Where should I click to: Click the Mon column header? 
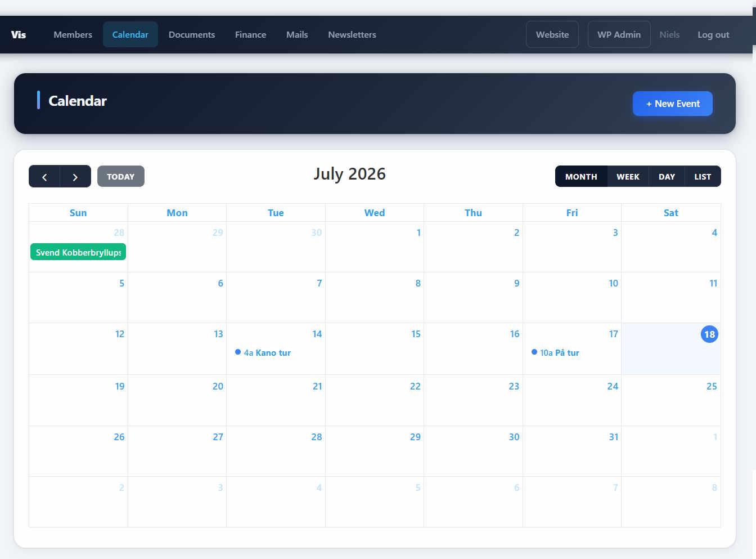(x=177, y=213)
